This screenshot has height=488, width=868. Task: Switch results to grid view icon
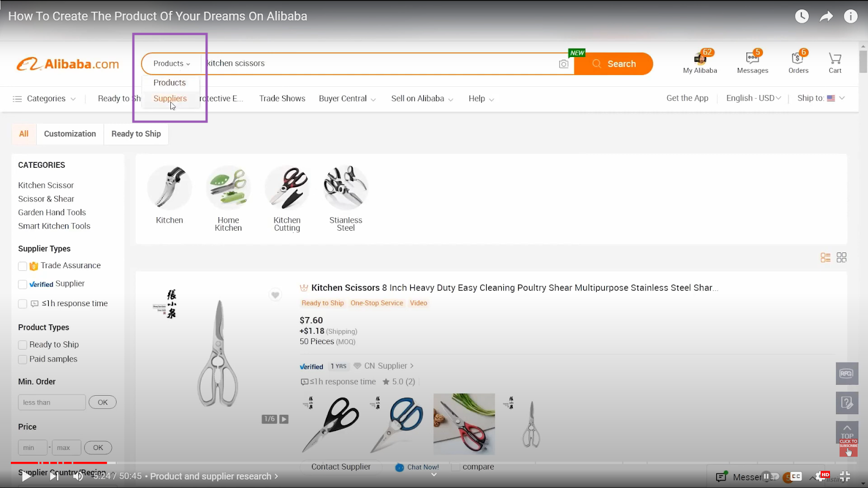coord(841,257)
